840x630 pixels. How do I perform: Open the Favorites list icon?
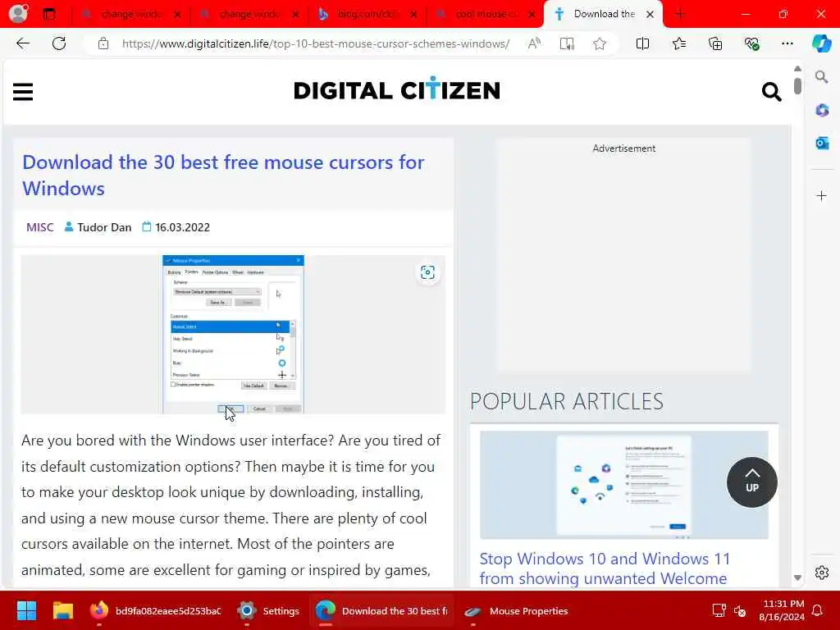pos(678,43)
